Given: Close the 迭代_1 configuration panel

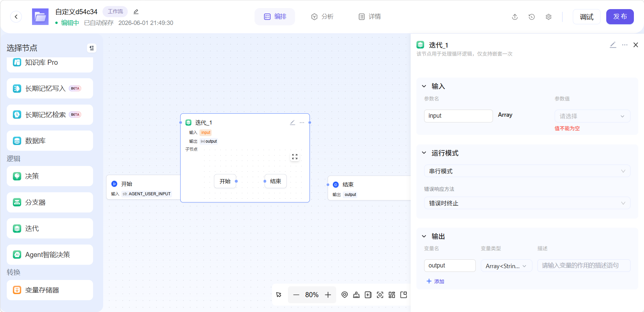Looking at the screenshot, I should (636, 45).
